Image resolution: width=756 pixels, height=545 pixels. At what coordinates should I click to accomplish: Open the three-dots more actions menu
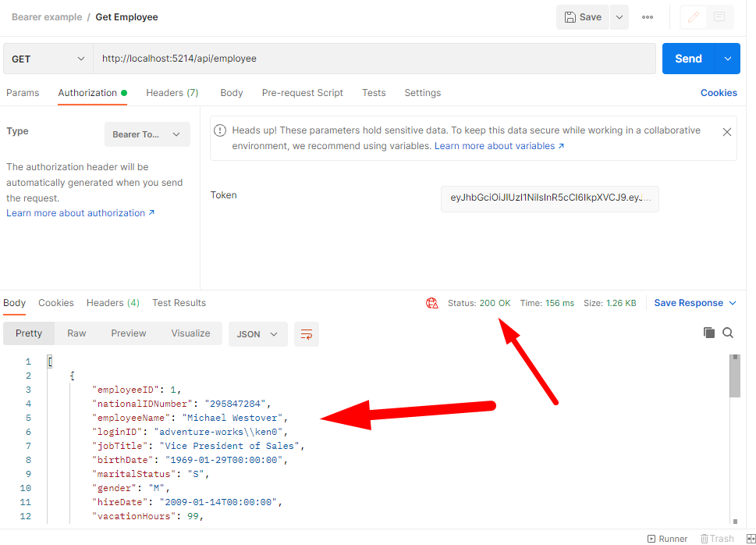[x=647, y=17]
